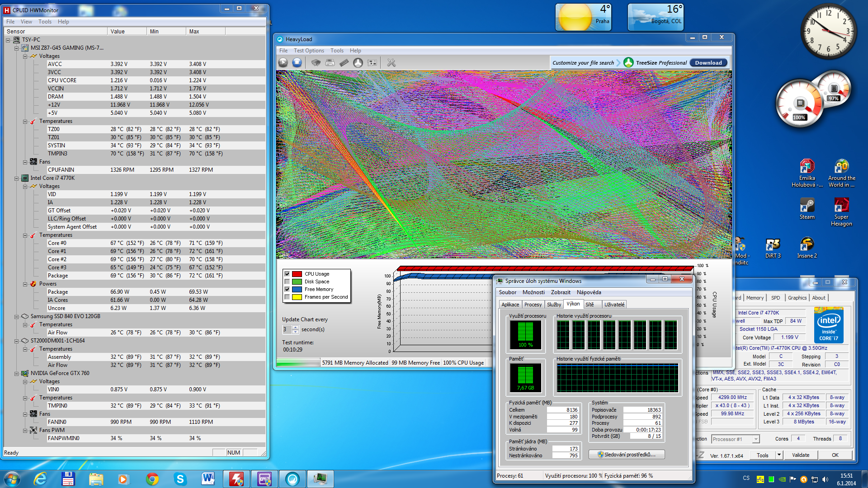Open the Processor #1 selection dropdown
Image resolution: width=868 pixels, height=488 pixels.
pos(755,439)
